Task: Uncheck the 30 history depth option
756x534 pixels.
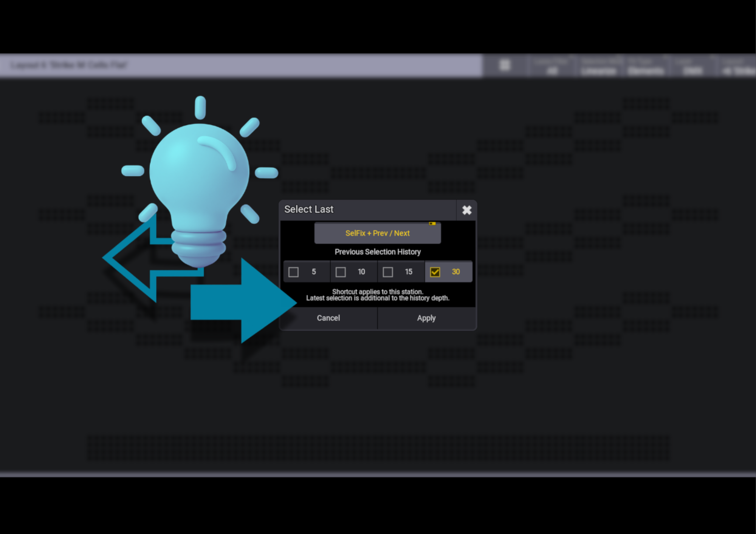Action: click(449, 272)
